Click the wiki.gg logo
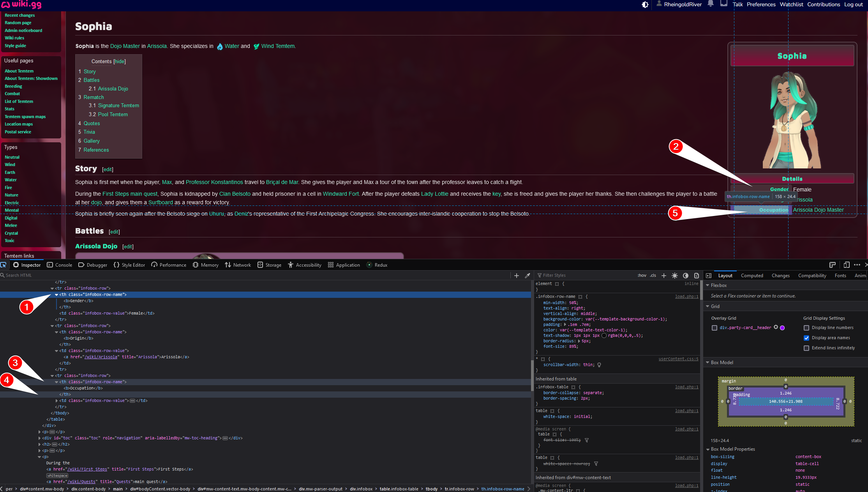 click(21, 5)
